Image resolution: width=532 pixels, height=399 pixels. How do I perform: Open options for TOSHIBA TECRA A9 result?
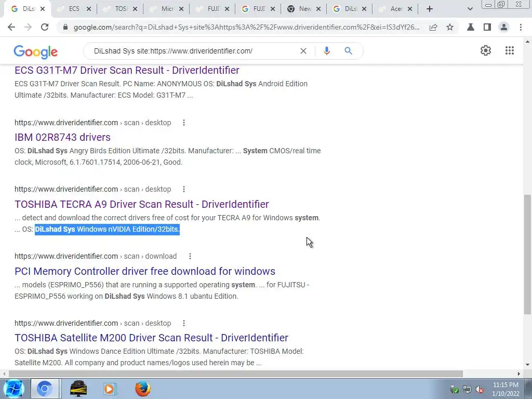pyautogui.click(x=184, y=189)
